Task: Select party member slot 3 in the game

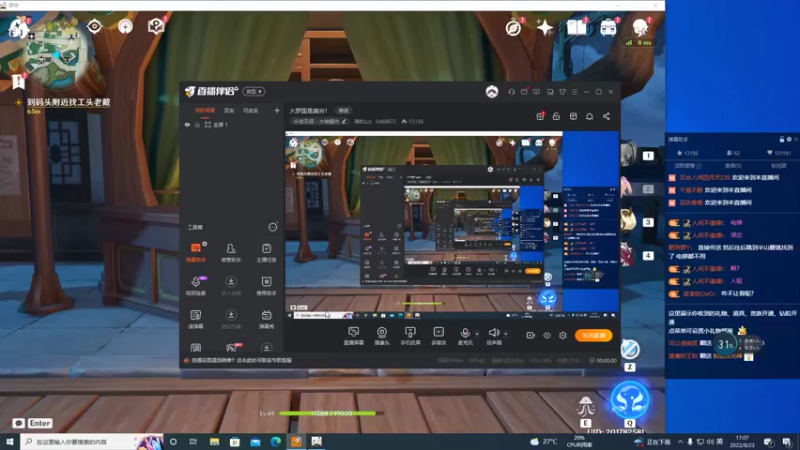Action: pos(648,222)
